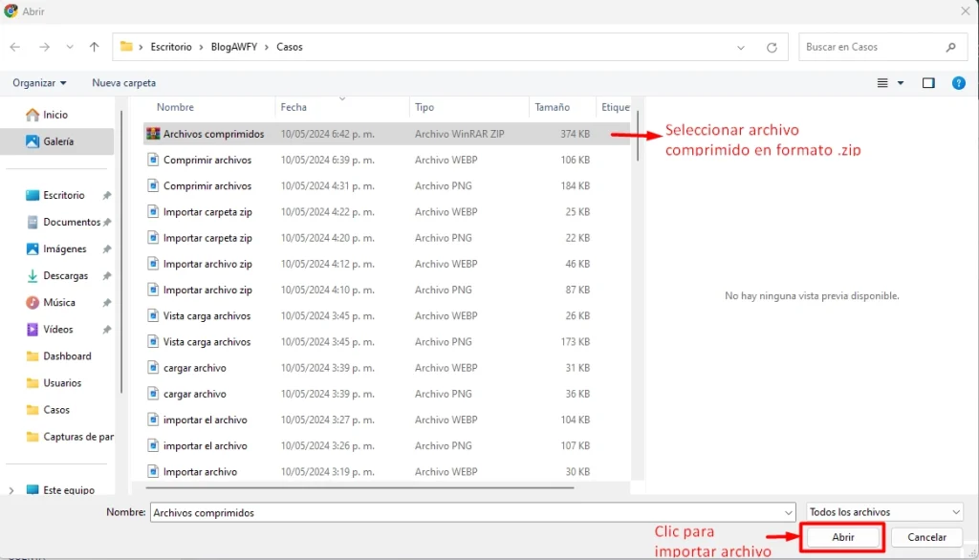Screen dimensions: 979x560
Task: Click file icon of Importar carpeta zip PNG
Action: (x=153, y=238)
